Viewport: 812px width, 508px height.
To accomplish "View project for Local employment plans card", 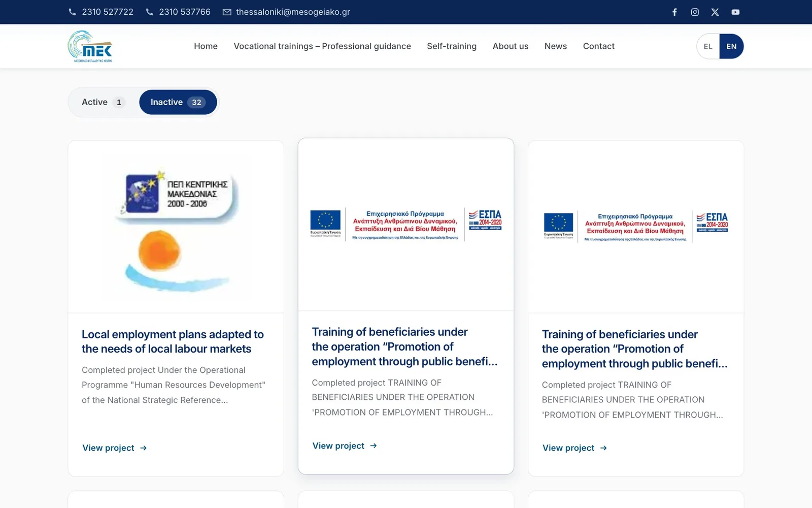I will 115,448.
